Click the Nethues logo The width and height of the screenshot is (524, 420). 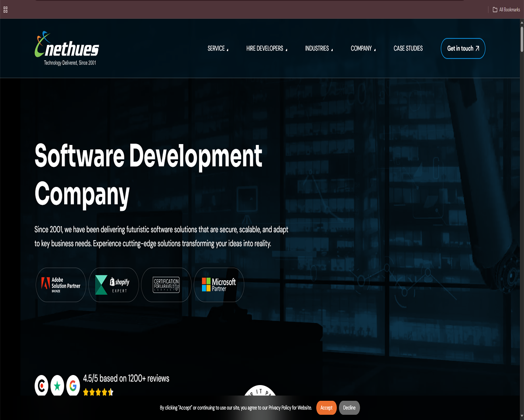pos(67,48)
